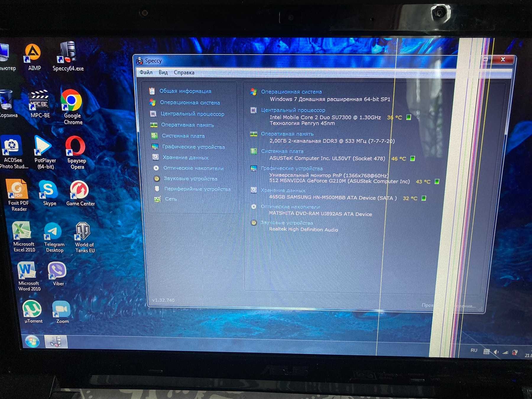The width and height of the screenshot is (532, 399).
Task: Click Графические устройства heading in summary
Action: pos(292,168)
